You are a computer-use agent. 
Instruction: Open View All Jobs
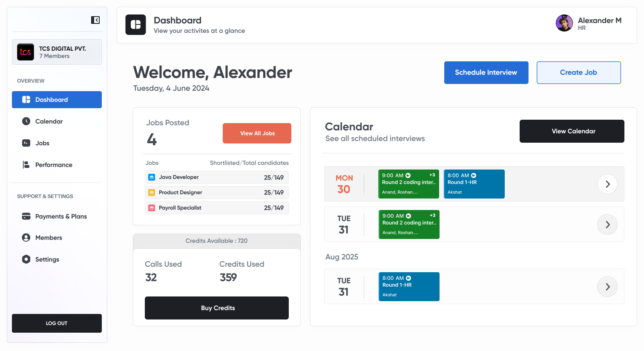[257, 133]
